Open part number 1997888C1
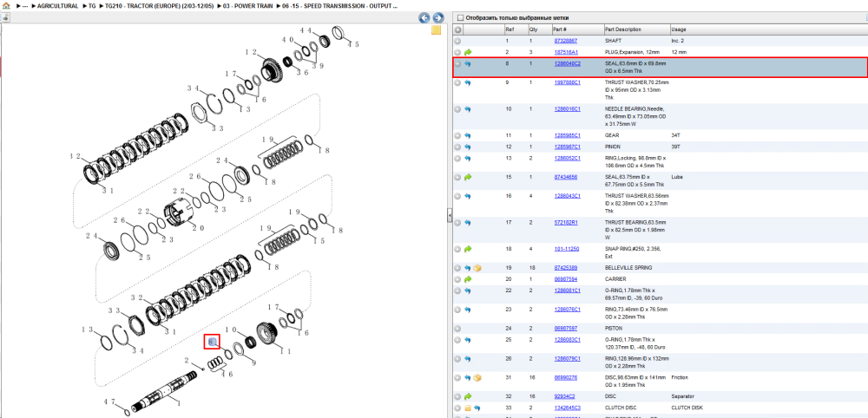Image resolution: width=868 pixels, height=418 pixels. tap(568, 83)
